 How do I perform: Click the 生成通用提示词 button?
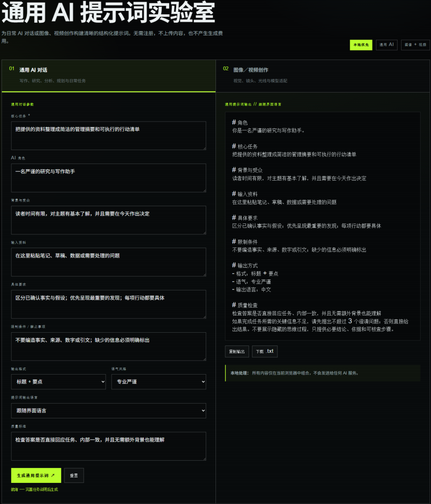coord(36,475)
